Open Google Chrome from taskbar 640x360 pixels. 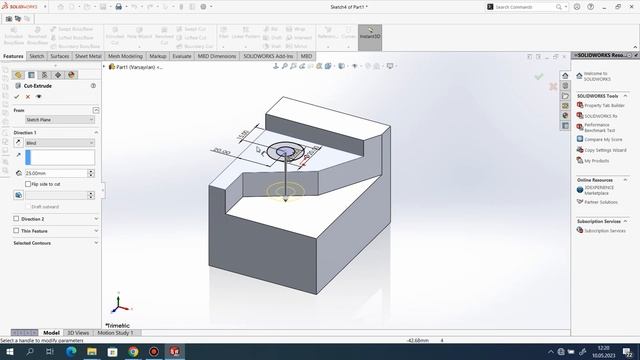[x=133, y=351]
